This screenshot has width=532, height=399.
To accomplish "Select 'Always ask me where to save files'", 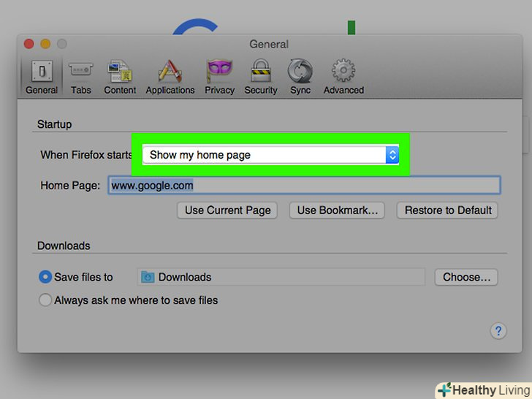I will (45, 300).
